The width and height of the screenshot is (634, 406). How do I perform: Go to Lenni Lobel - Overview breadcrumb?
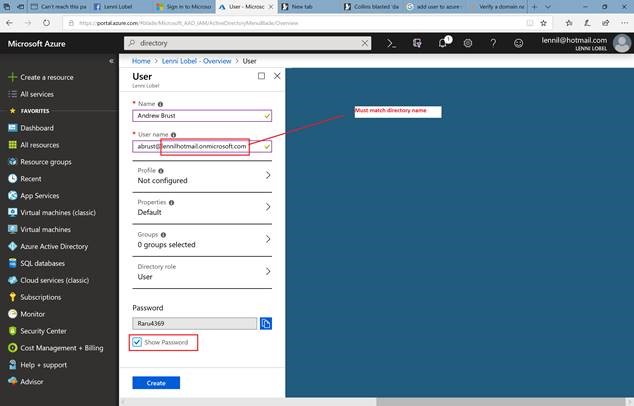pos(197,61)
